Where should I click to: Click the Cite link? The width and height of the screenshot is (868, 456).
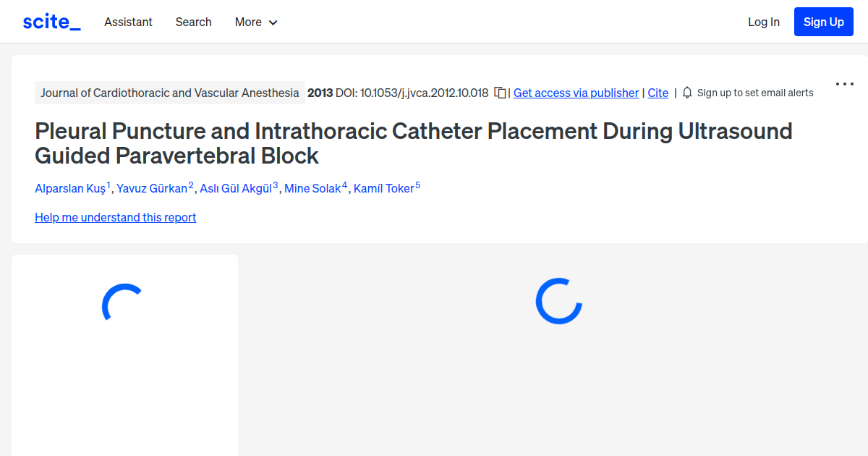658,93
